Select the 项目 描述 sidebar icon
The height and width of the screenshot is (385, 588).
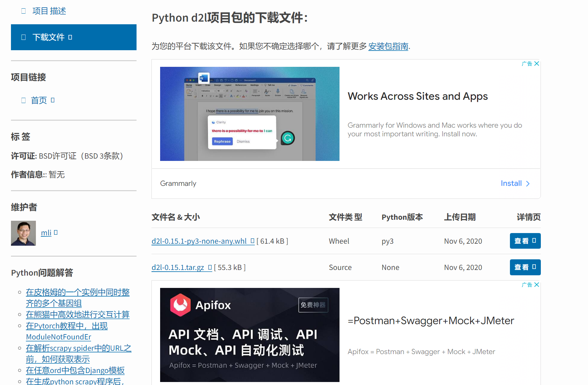click(23, 11)
